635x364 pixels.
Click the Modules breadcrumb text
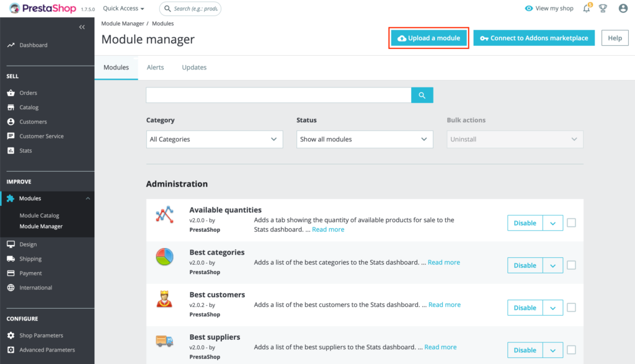(x=163, y=24)
